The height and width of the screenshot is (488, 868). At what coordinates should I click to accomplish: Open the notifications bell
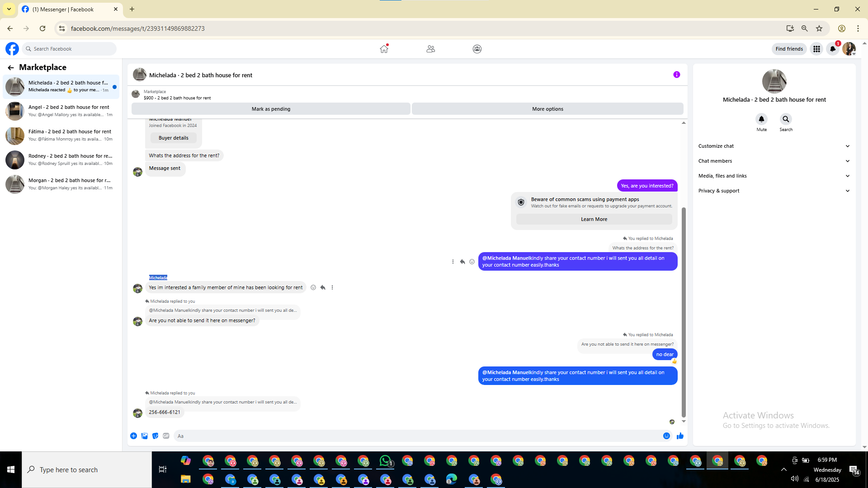point(833,49)
